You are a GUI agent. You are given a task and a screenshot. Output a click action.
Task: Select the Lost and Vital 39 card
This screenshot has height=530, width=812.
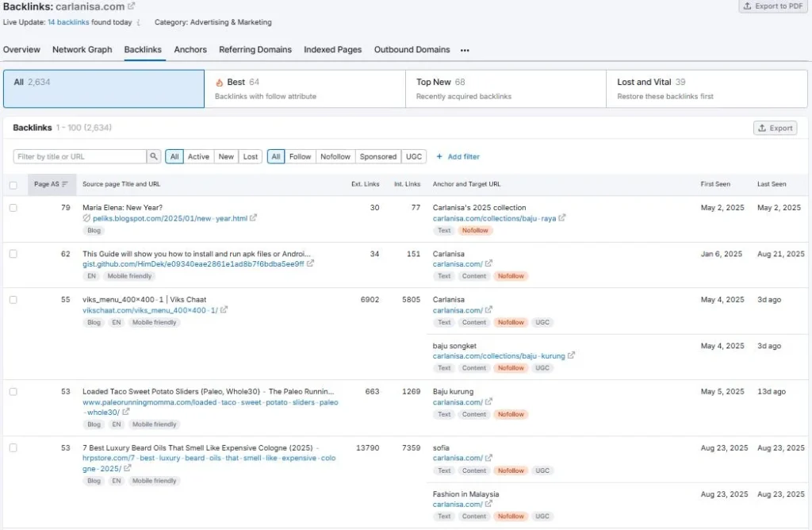(707, 89)
